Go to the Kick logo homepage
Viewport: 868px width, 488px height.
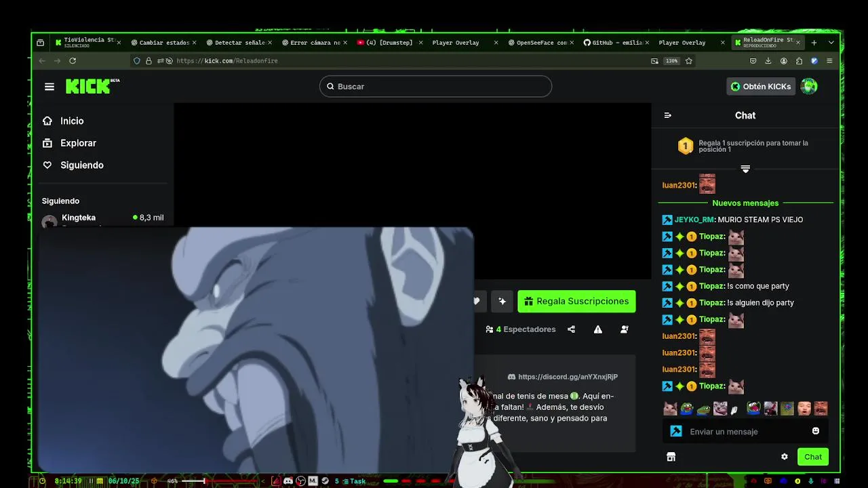(x=92, y=86)
